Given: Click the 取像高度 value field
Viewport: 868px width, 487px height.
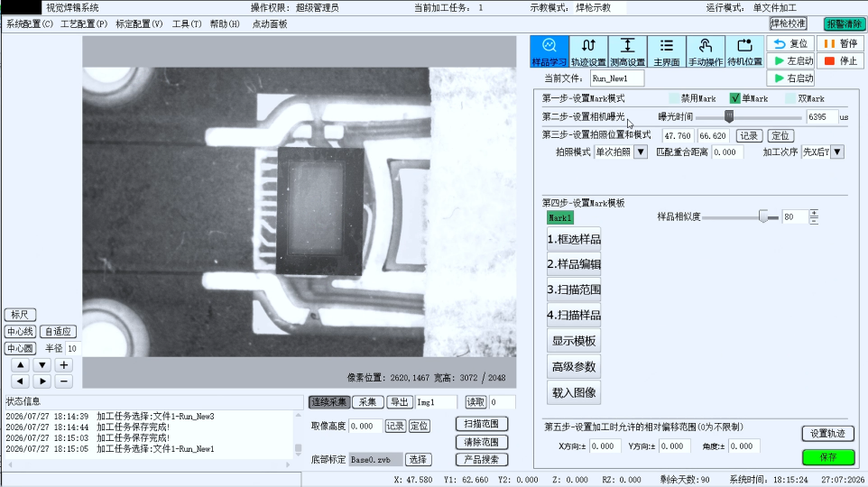Looking at the screenshot, I should coord(365,426).
